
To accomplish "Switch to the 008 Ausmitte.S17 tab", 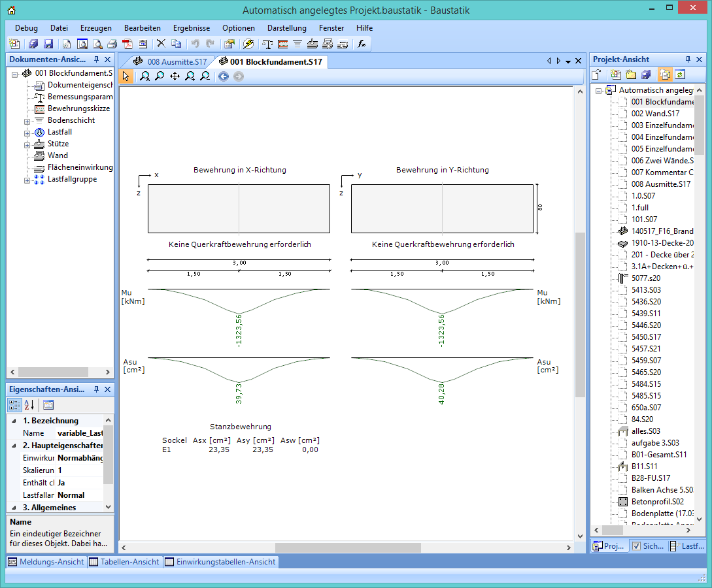I will (x=171, y=61).
